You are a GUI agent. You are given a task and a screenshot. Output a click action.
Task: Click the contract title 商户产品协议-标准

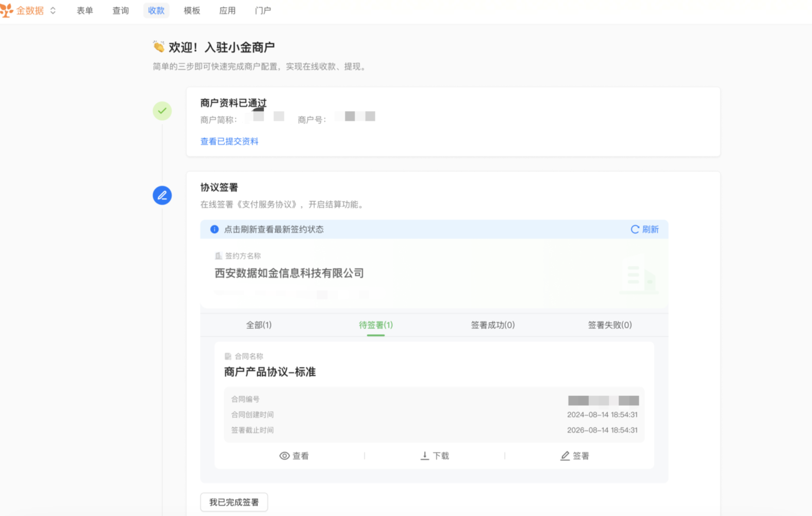(270, 372)
